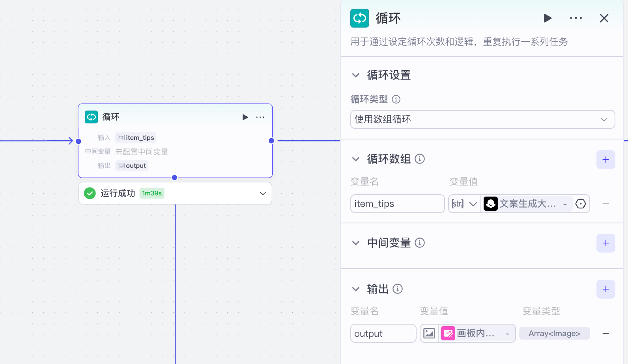The width and height of the screenshot is (628, 364).
Task: Click info icon beside 中间变量 heading
Action: click(420, 243)
